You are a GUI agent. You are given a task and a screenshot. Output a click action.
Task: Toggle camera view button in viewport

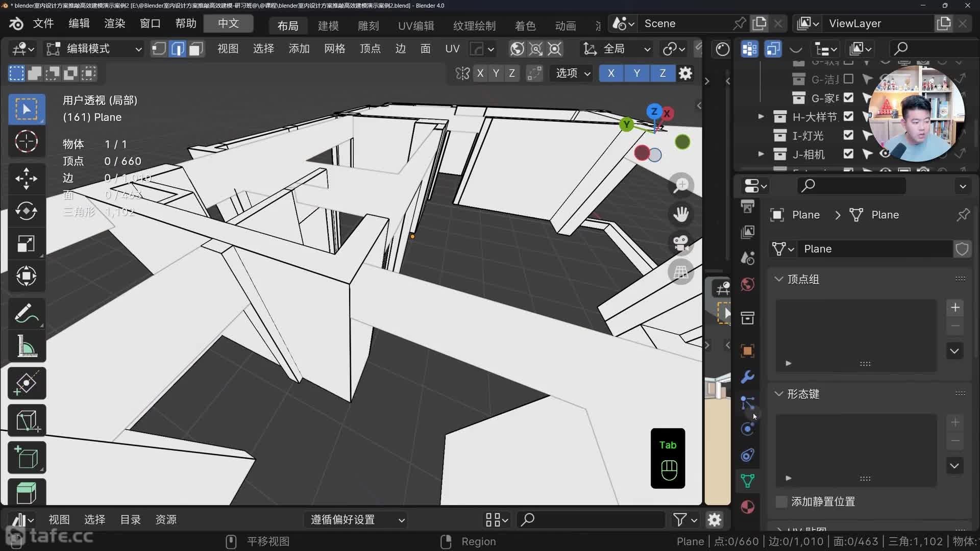point(681,242)
